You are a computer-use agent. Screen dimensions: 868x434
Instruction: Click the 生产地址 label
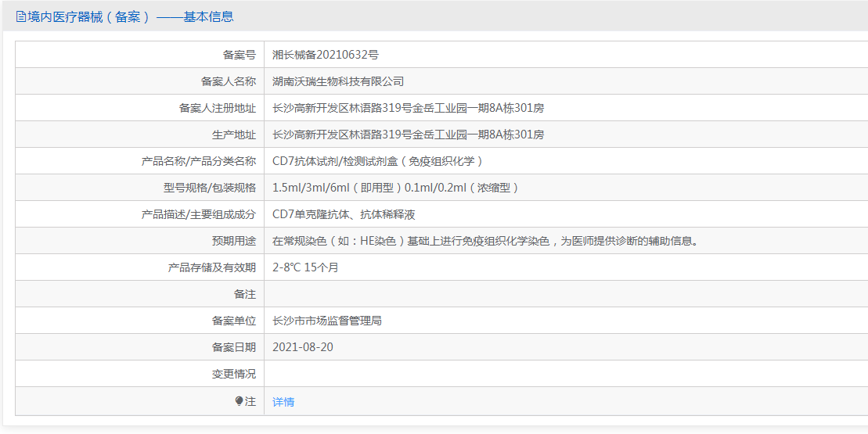click(x=233, y=135)
